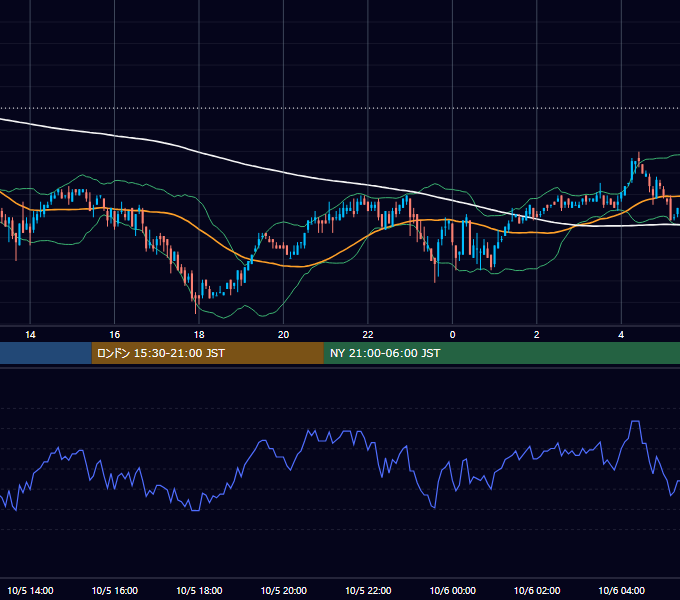
Task: Click the 10/6 02:00 date label
Action: click(537, 590)
